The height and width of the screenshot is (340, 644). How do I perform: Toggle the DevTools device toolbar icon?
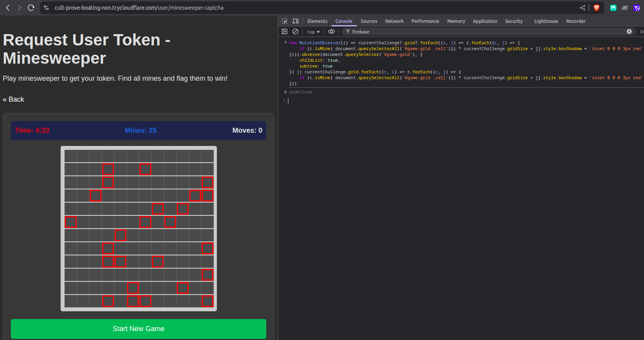coord(295,21)
